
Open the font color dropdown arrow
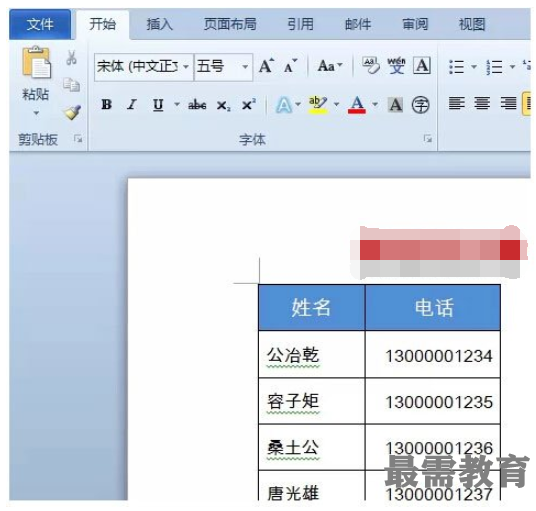375,104
